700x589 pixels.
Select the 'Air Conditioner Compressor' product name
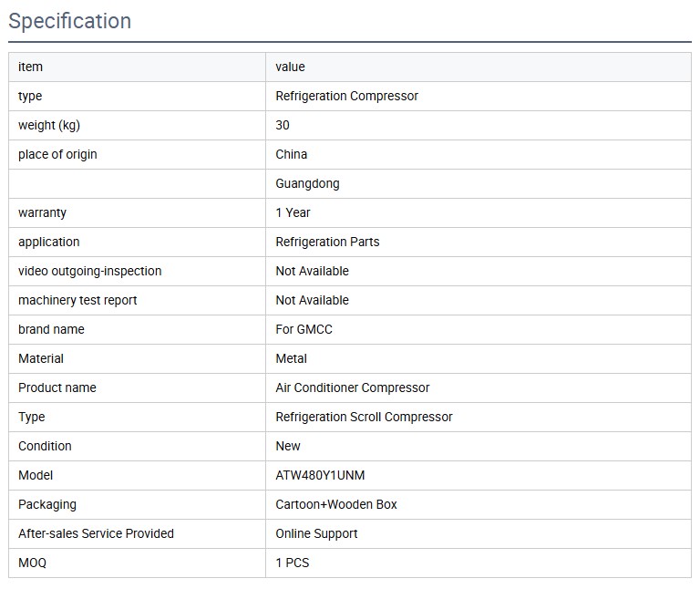[x=352, y=387]
